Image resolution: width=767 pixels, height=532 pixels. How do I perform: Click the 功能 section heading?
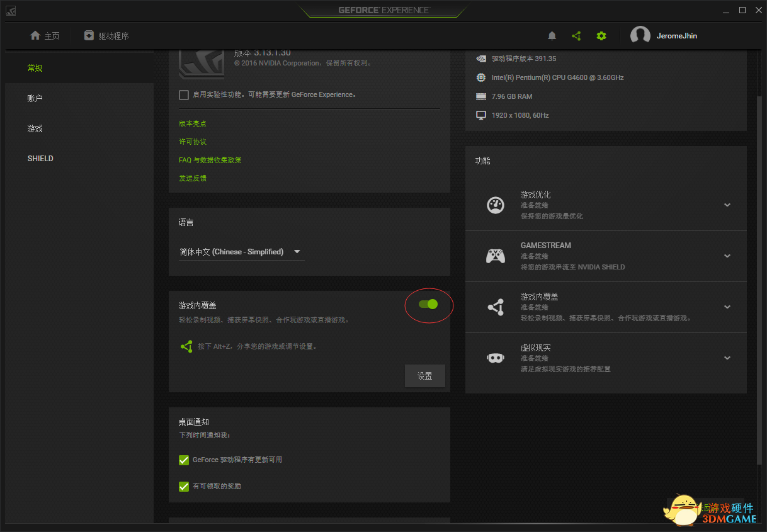click(482, 161)
